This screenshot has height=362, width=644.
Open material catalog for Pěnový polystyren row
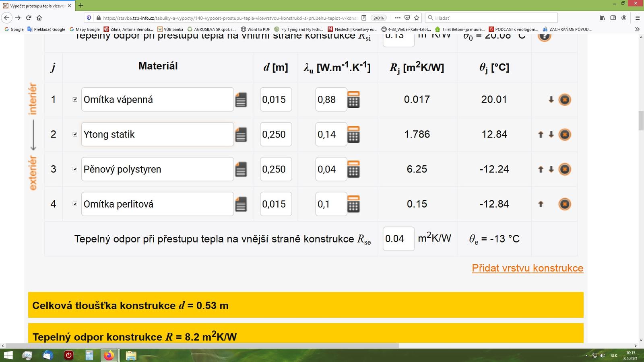[x=241, y=169]
